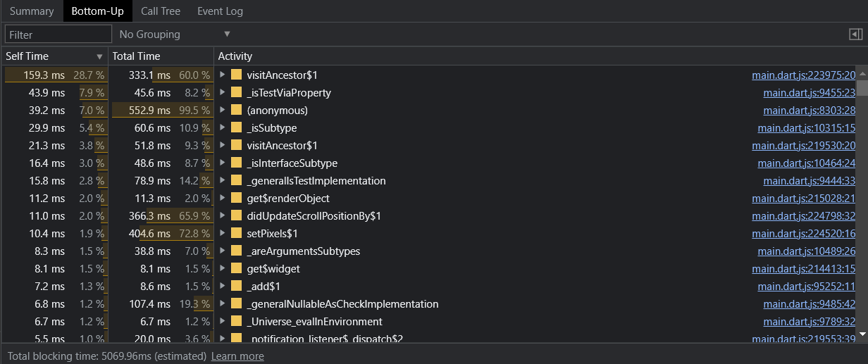Open source link main.dart.js:10315:15

click(x=806, y=127)
